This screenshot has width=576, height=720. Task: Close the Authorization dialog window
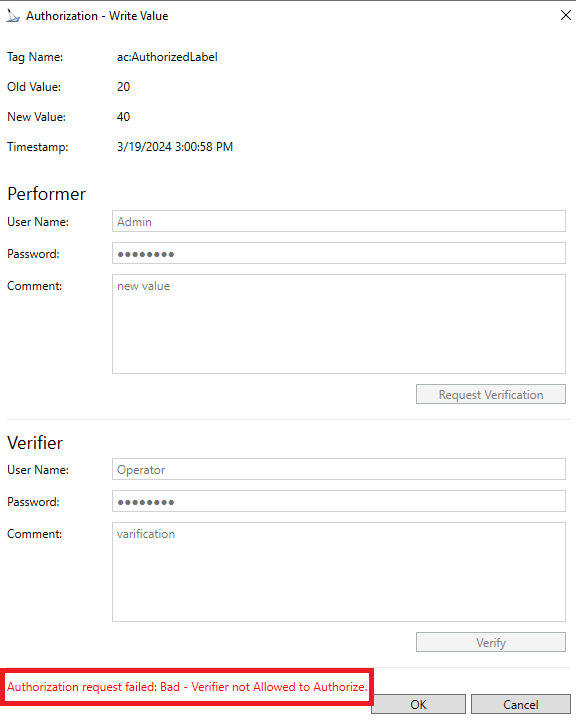click(x=565, y=15)
